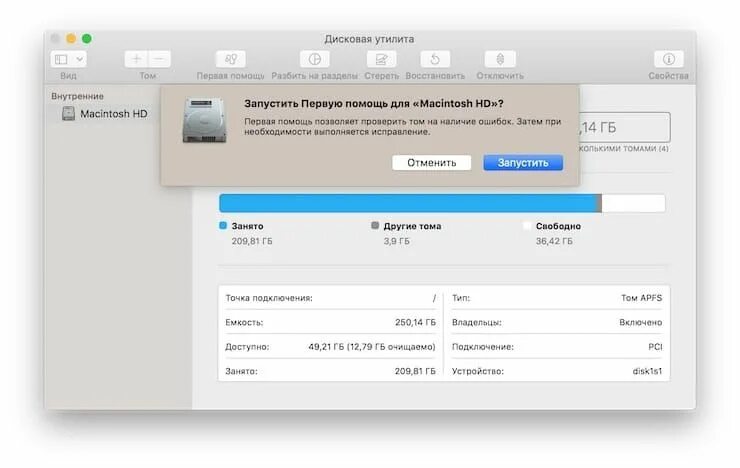Click the Внутренние sidebar header
The height and width of the screenshot is (468, 740).
tap(77, 96)
